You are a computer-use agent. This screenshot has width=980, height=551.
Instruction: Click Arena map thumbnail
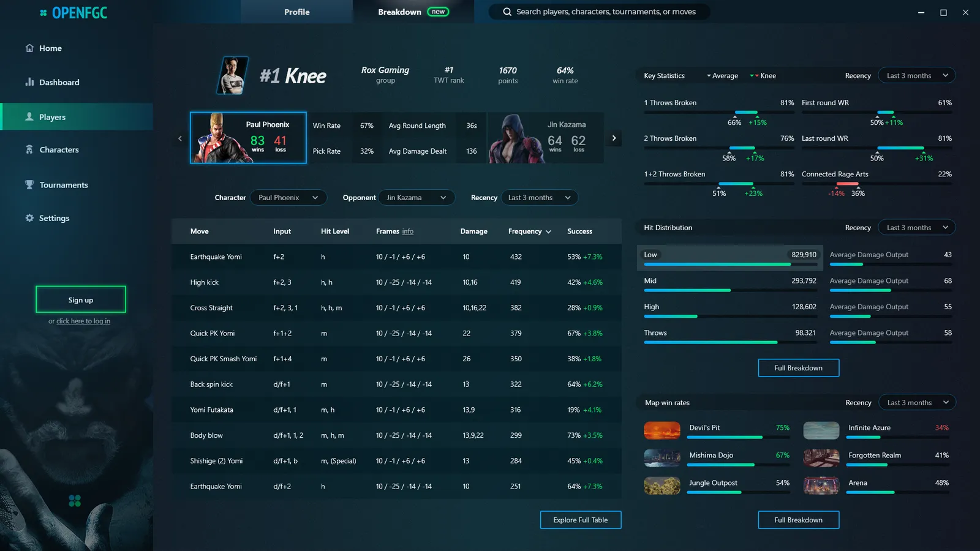pos(821,485)
